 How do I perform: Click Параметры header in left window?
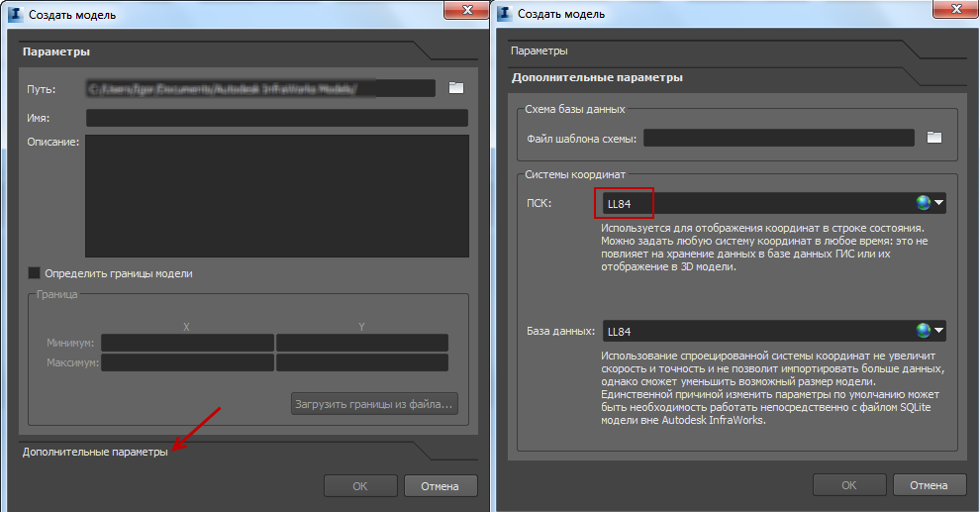point(56,51)
